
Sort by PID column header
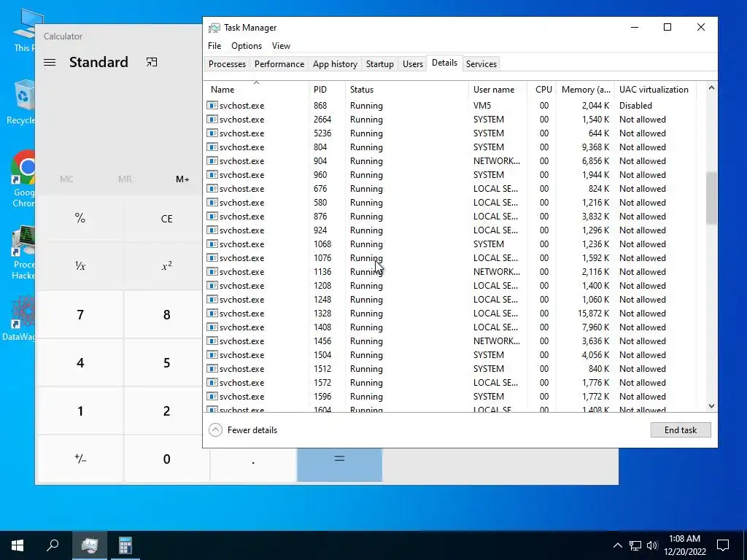327,89
